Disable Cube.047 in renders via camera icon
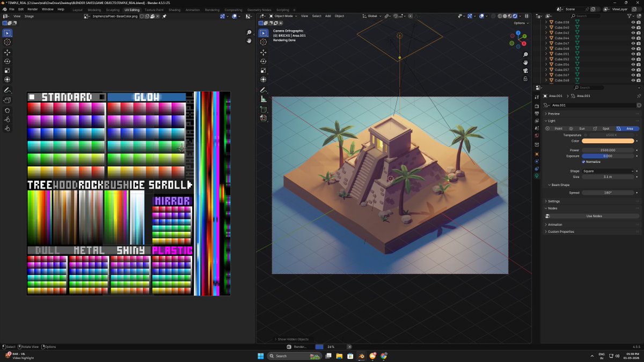This screenshot has height=362, width=644. 639,43
